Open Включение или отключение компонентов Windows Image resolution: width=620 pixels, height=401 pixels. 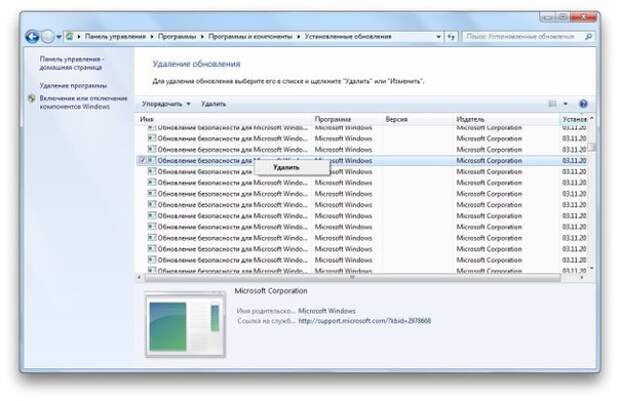[x=83, y=102]
